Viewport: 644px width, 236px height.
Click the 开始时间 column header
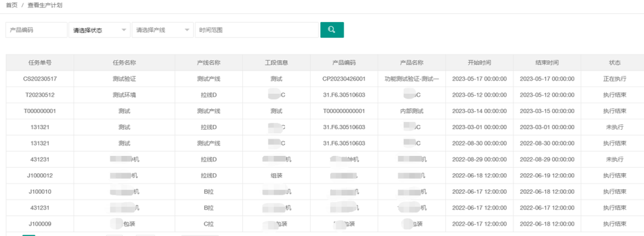(479, 63)
